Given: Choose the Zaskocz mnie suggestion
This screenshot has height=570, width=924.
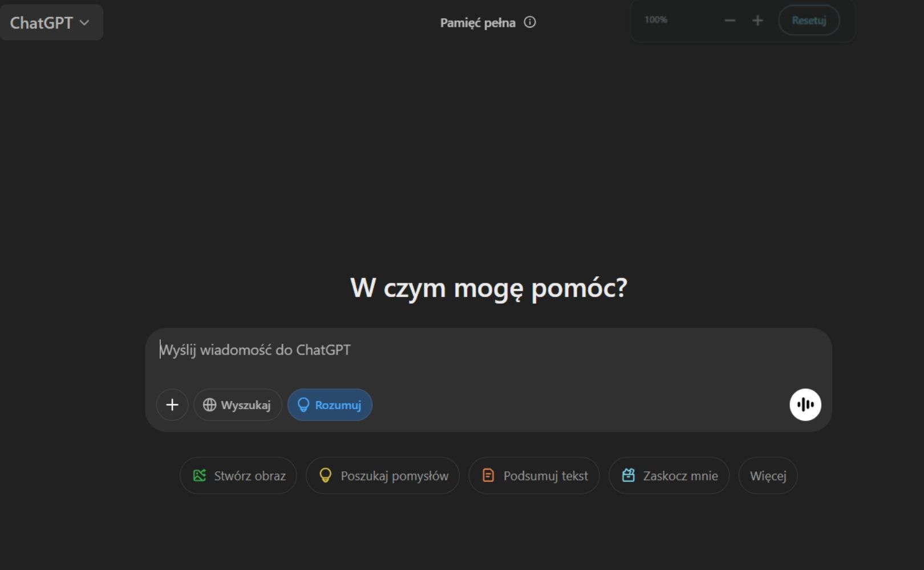Looking at the screenshot, I should click(x=669, y=475).
